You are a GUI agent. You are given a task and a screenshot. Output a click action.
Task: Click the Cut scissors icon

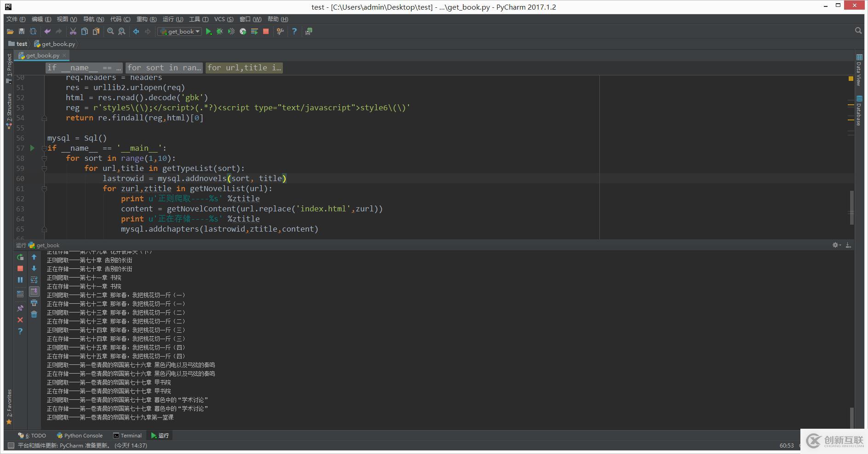[73, 31]
